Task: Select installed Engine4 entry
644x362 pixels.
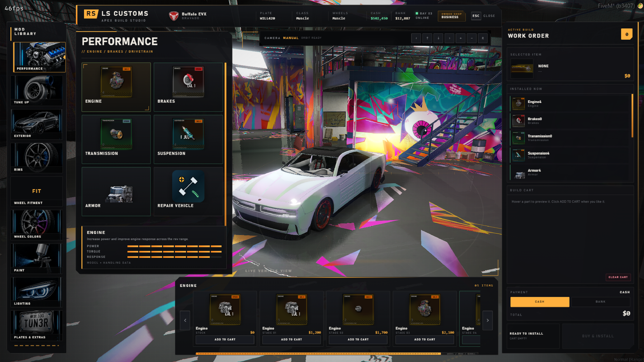Action: pyautogui.click(x=570, y=104)
